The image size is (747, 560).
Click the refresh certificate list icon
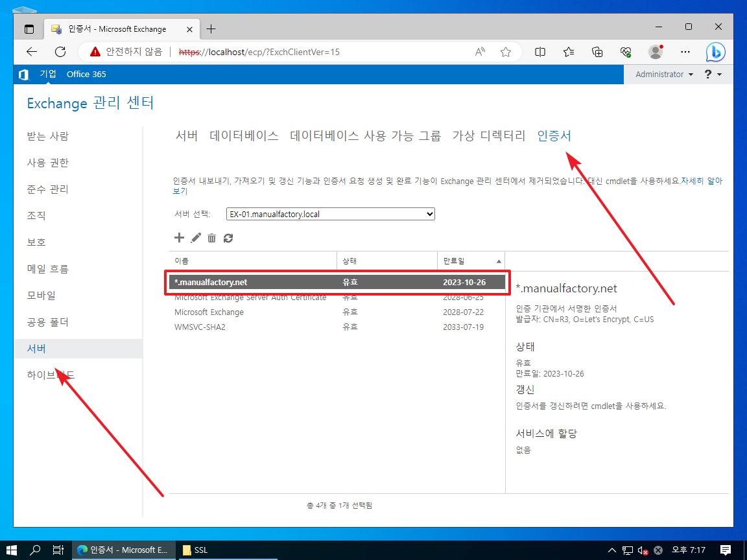coord(228,238)
